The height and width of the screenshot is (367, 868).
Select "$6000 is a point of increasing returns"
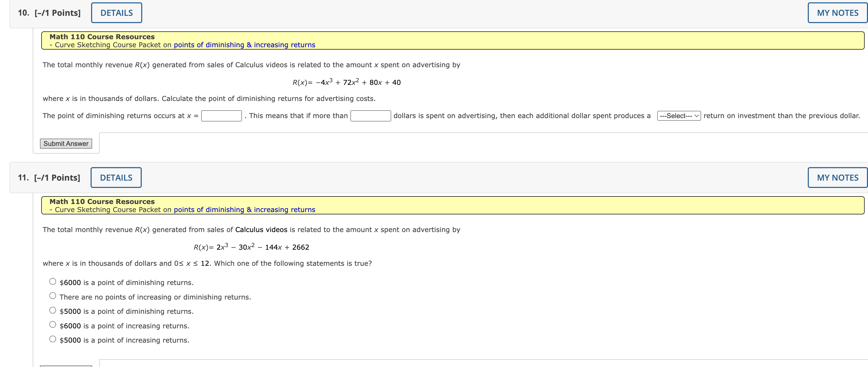point(53,324)
